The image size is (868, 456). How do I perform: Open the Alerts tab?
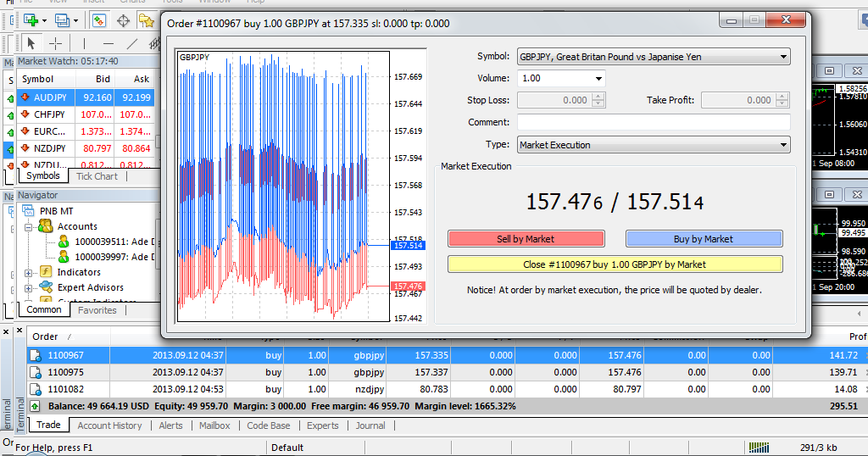pos(170,425)
